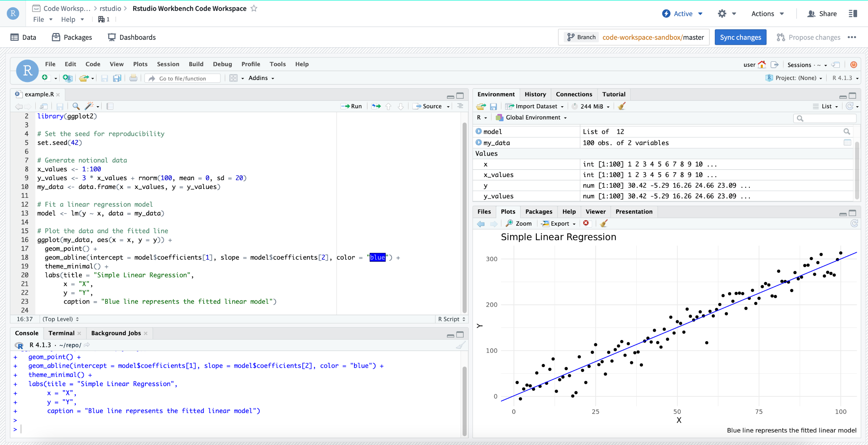
Task: Expand the model object row toggle
Action: (479, 131)
